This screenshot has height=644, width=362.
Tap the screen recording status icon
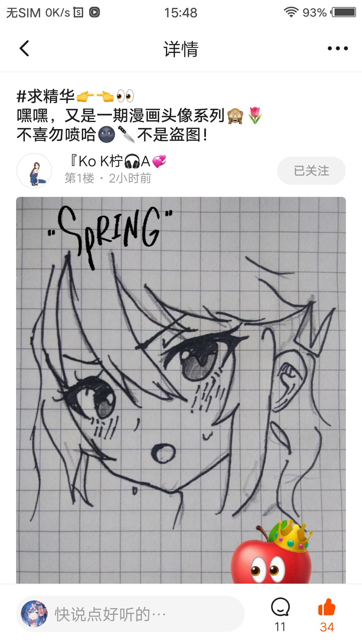[95, 12]
